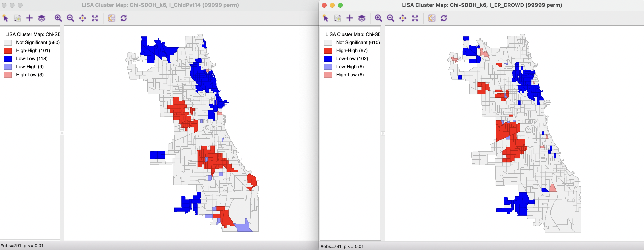Select the pan tool in ChldPvt14 window
The image size is (644, 250).
pos(83,18)
